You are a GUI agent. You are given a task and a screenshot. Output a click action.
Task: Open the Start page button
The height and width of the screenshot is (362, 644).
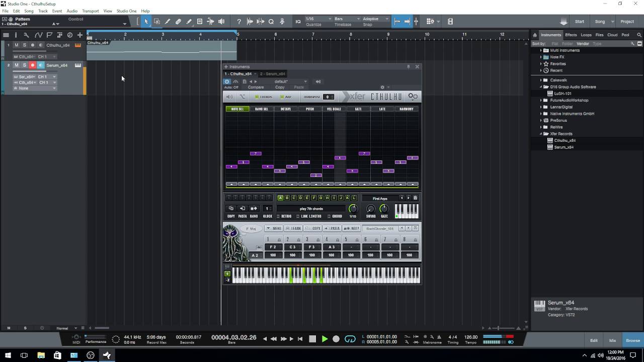[580, 22]
